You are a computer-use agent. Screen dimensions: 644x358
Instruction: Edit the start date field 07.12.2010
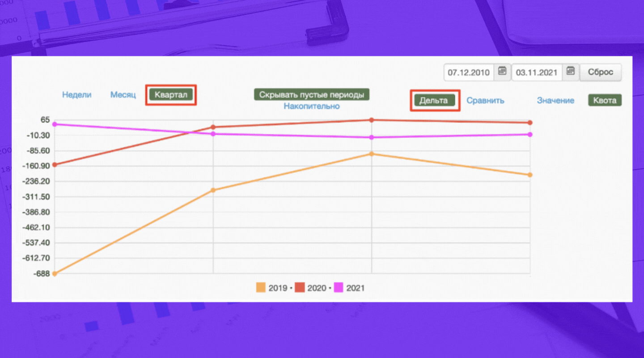469,72
